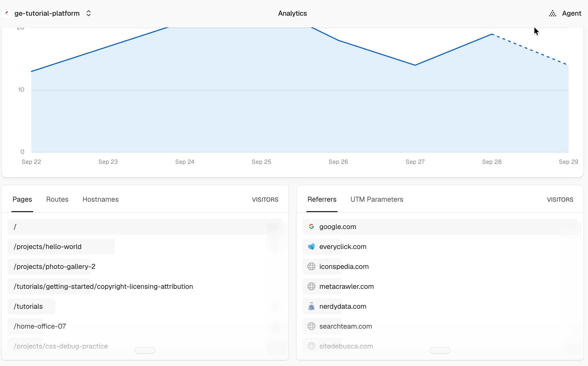Click the globe icon beside iconspedia.com
This screenshot has width=588, height=366.
click(x=311, y=266)
